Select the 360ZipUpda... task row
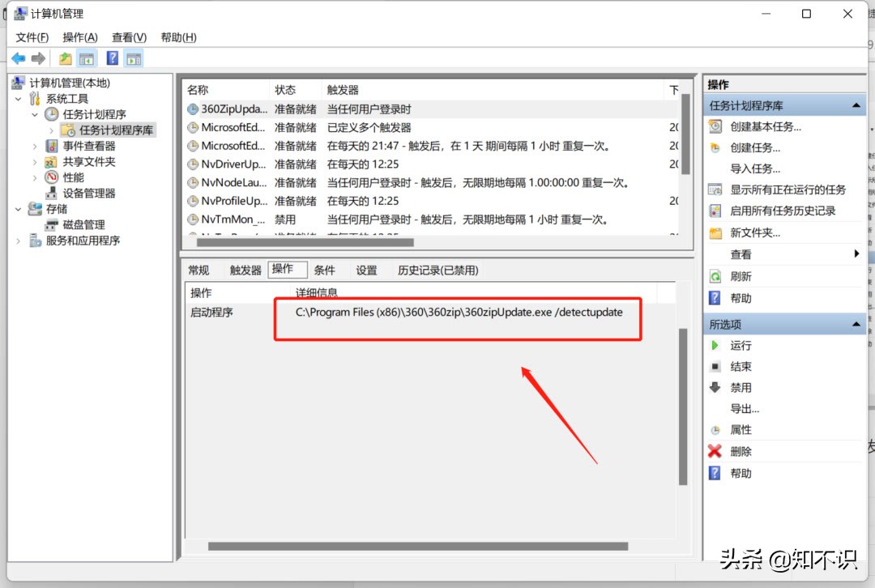The image size is (875, 588). pyautogui.click(x=431, y=109)
